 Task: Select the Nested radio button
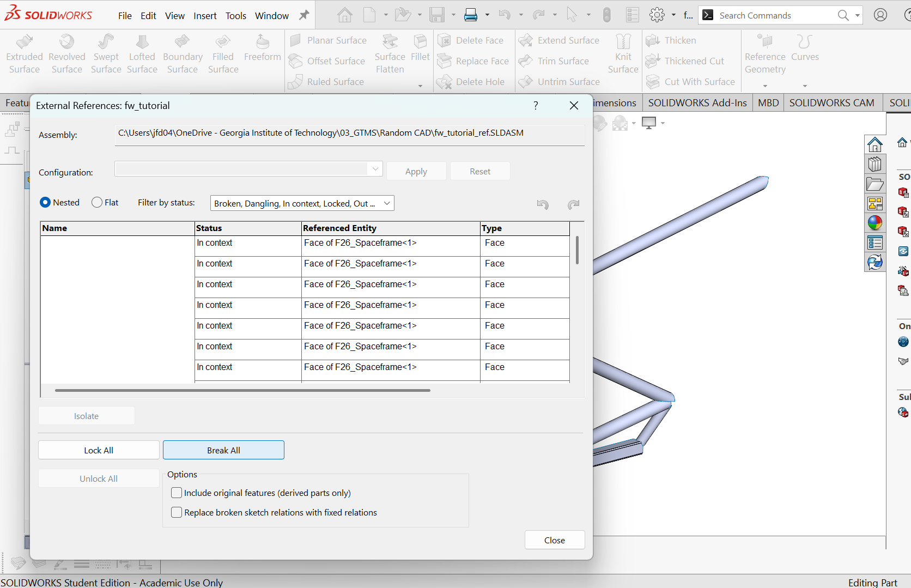46,203
